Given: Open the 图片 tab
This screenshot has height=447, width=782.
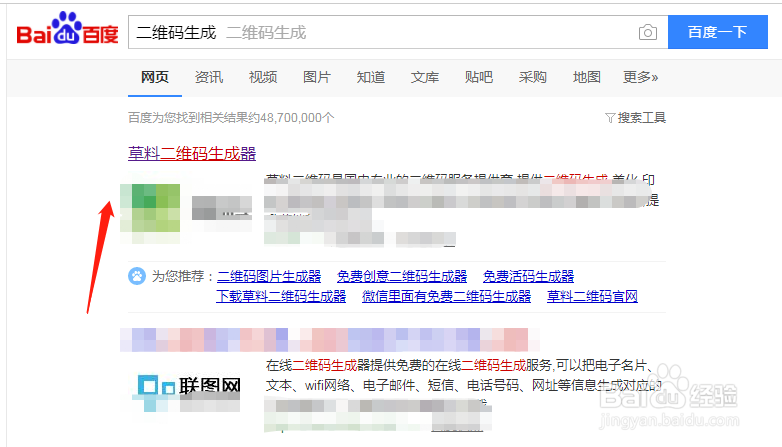Looking at the screenshot, I should [317, 77].
